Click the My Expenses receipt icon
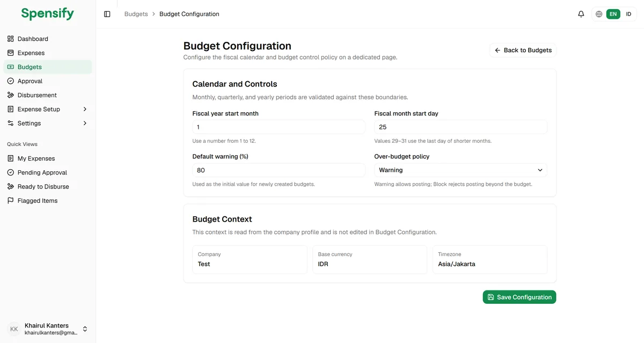Image resolution: width=644 pixels, height=343 pixels. pos(11,158)
